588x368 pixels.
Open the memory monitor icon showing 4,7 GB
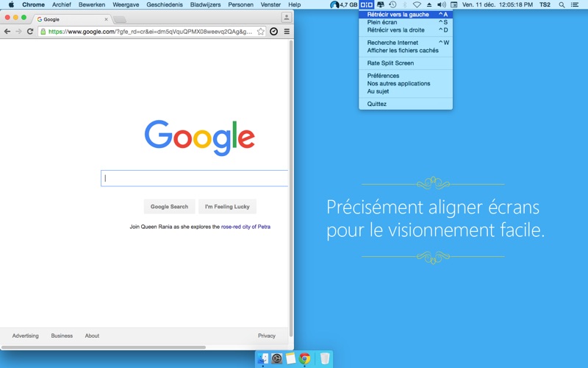point(343,4)
